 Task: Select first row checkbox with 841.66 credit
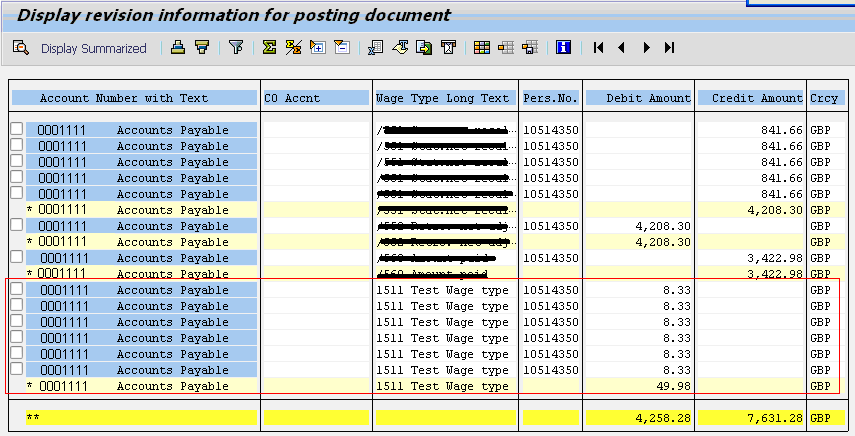point(17,130)
